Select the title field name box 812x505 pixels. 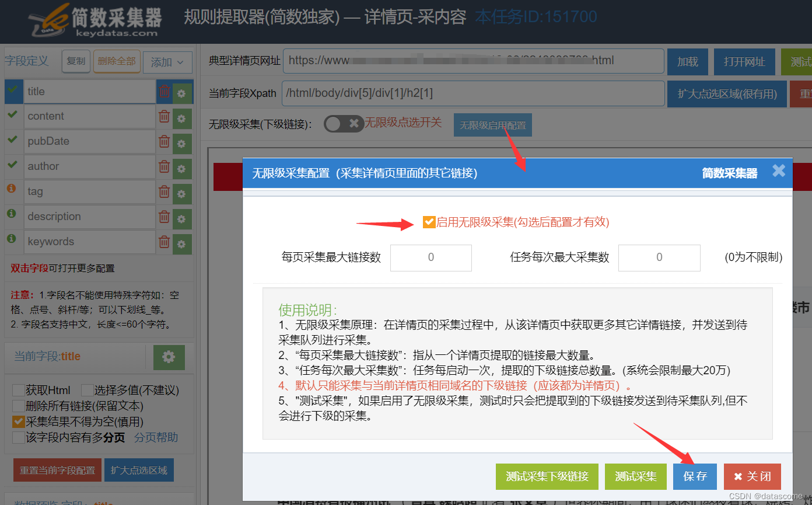coord(90,92)
